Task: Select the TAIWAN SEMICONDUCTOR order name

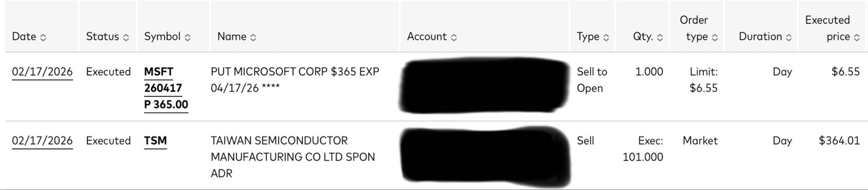Action: [x=292, y=156]
